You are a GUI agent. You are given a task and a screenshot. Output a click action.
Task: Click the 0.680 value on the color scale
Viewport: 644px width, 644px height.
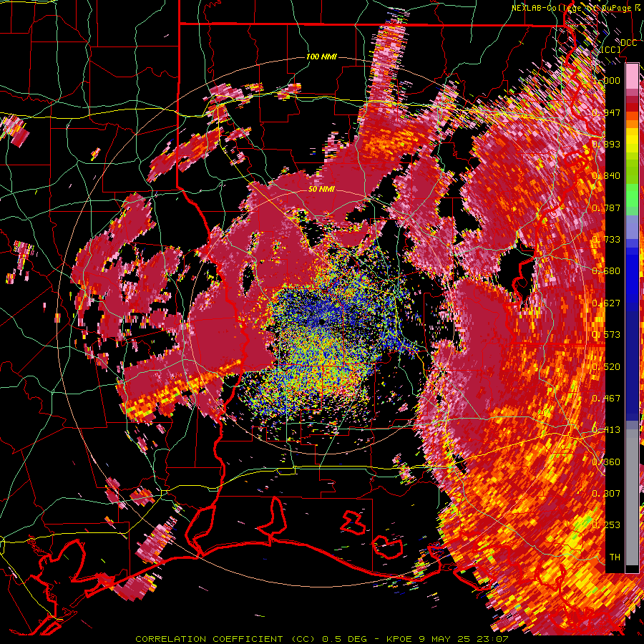point(606,270)
